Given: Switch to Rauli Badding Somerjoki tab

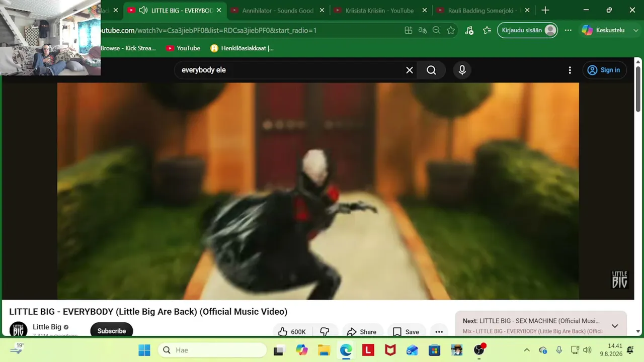Looking at the screenshot, I should pos(483,10).
